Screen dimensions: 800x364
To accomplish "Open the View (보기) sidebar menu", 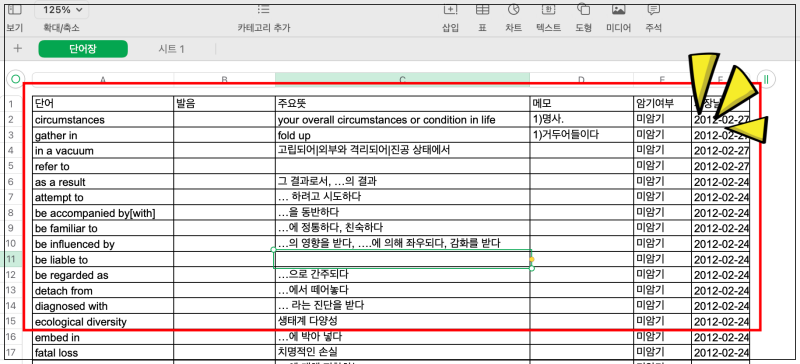I will click(15, 10).
